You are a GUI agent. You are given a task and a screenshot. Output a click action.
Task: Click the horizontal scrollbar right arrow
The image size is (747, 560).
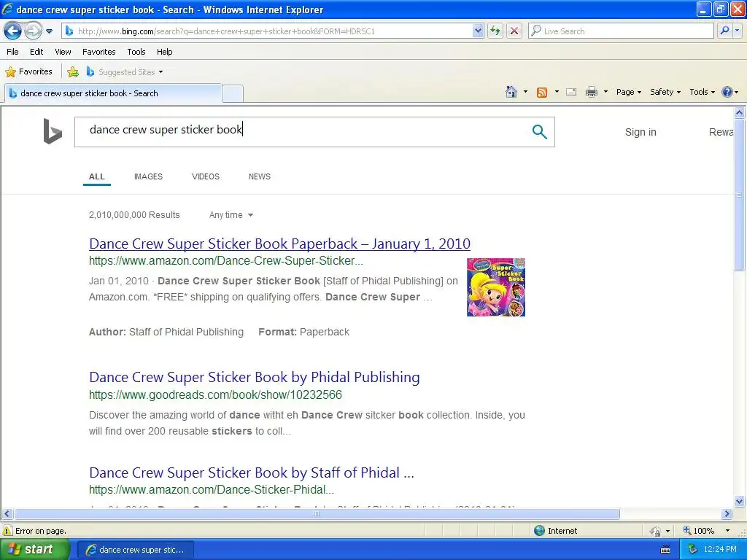click(727, 514)
